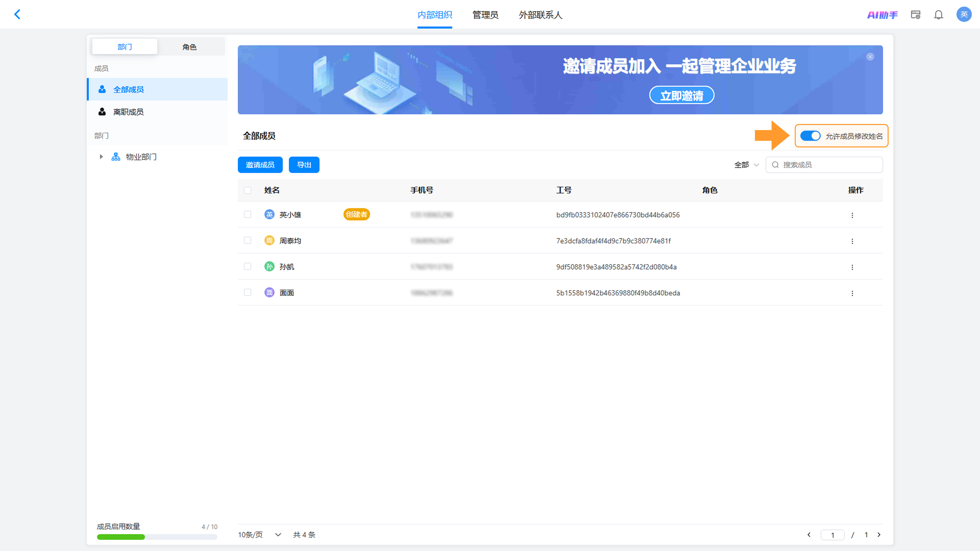
Task: Open the AI助手 assistant
Action: 882,15
